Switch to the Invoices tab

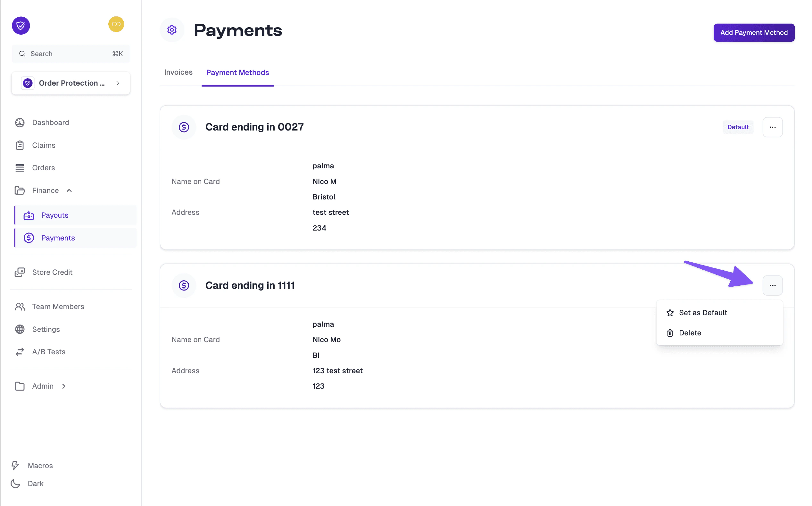coord(178,72)
